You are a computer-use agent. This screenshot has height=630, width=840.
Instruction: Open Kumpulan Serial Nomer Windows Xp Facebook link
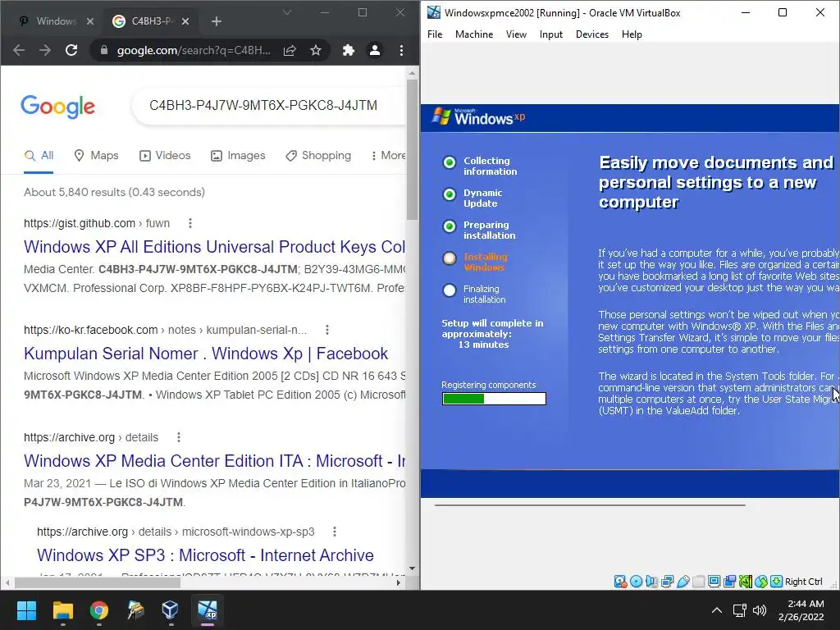click(206, 354)
